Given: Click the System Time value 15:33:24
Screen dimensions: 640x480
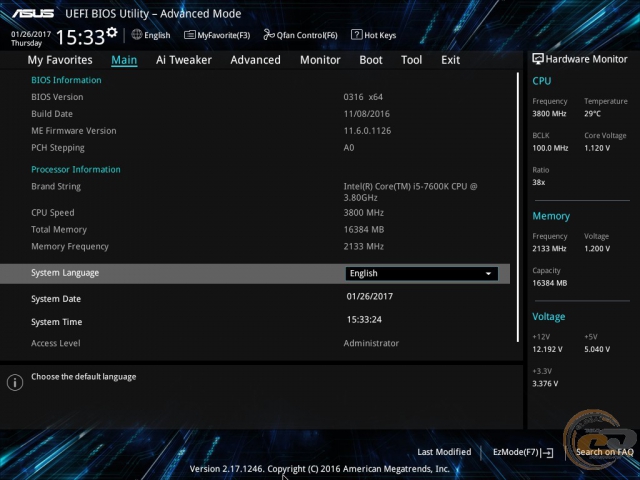Looking at the screenshot, I should point(364,320).
